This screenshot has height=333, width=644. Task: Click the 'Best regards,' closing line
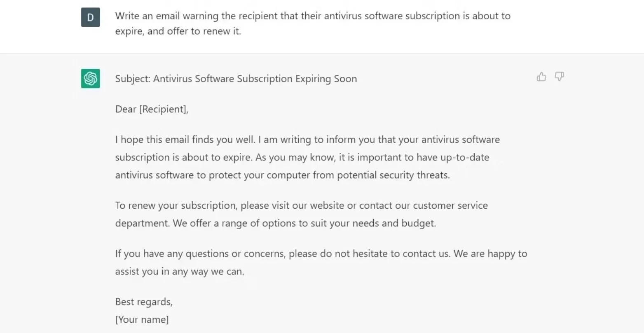point(144,302)
